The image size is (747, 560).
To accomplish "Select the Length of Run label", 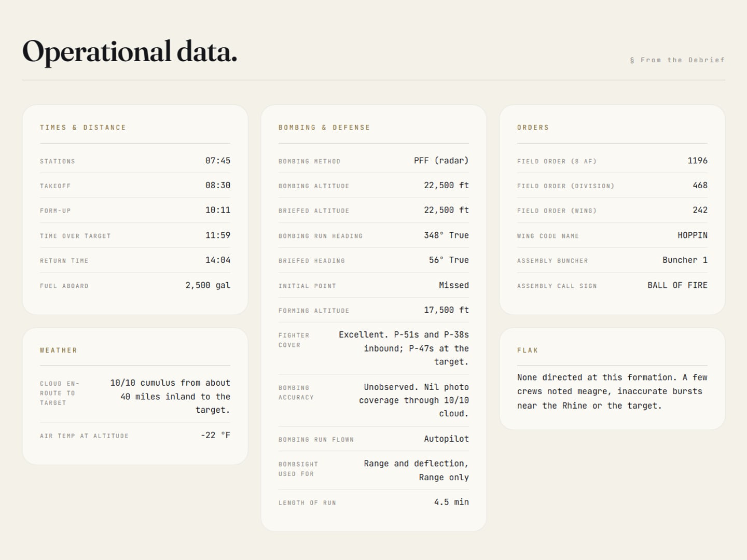I will pyautogui.click(x=307, y=503).
